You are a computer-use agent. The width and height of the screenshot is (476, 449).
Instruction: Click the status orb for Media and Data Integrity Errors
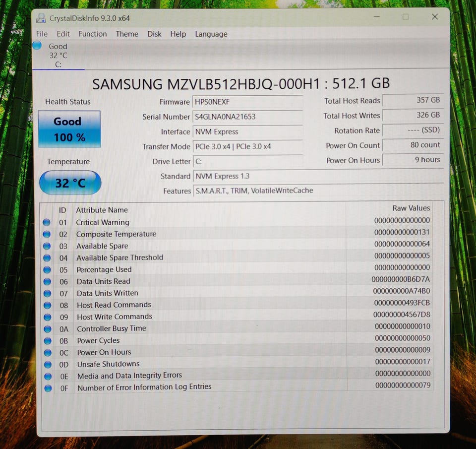click(48, 377)
